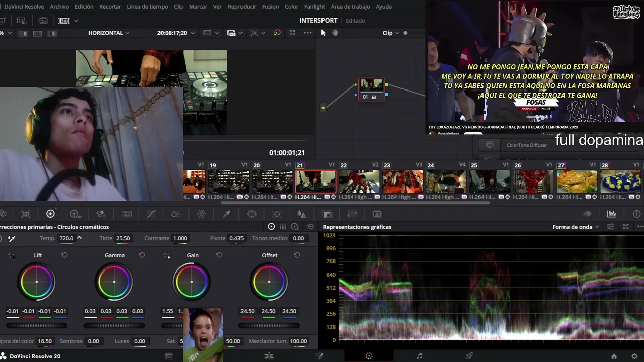Open the proxy/HQ playback dropdown
644x362 pixels.
click(x=235, y=33)
